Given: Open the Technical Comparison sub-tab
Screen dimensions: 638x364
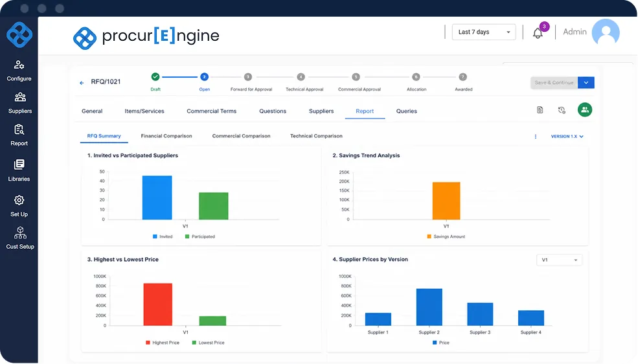Looking at the screenshot, I should point(316,136).
